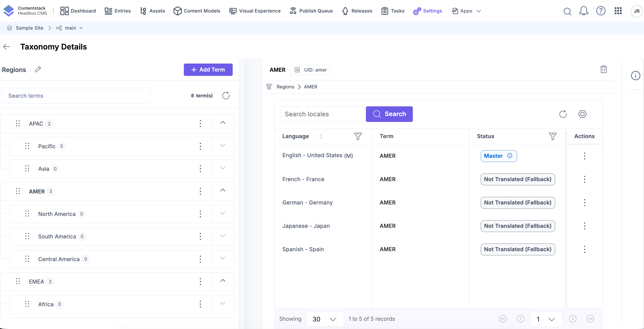Sort by Language column arrows
Image resolution: width=644 pixels, height=329 pixels.
point(320,136)
